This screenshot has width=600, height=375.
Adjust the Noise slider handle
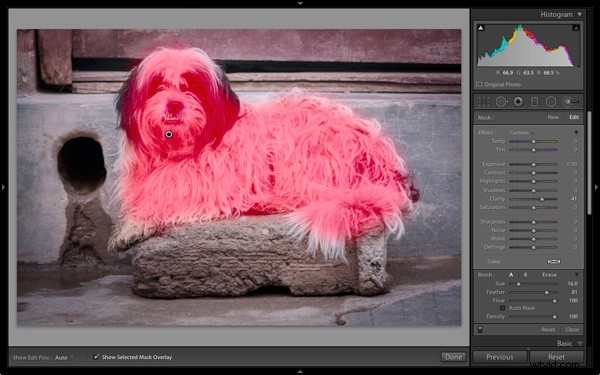[533, 231]
